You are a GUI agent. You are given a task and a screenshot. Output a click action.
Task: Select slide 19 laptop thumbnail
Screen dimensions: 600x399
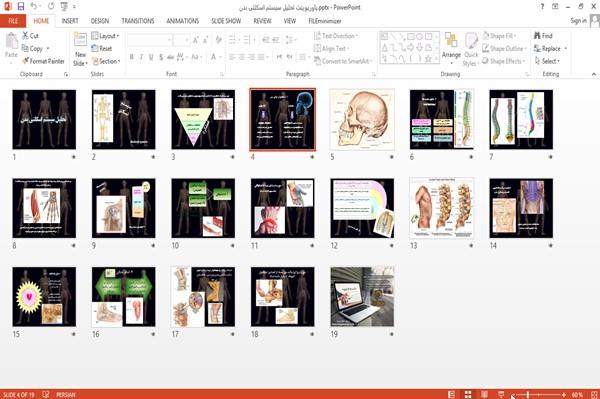(362, 297)
